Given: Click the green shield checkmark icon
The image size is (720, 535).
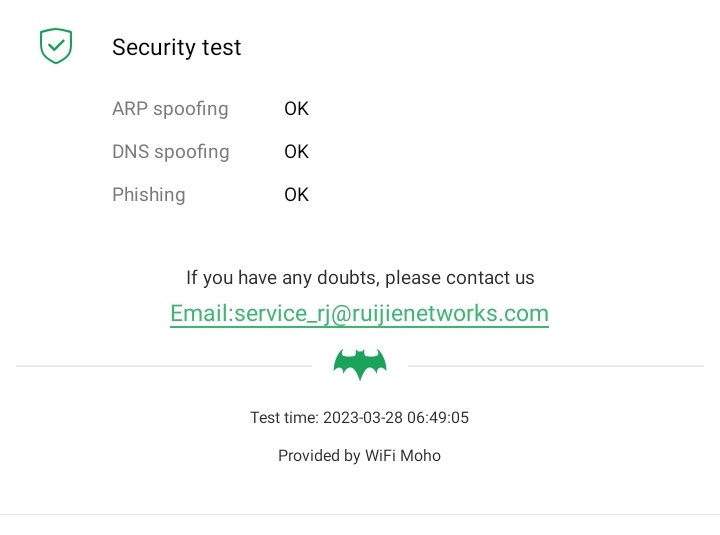Looking at the screenshot, I should click(x=56, y=46).
